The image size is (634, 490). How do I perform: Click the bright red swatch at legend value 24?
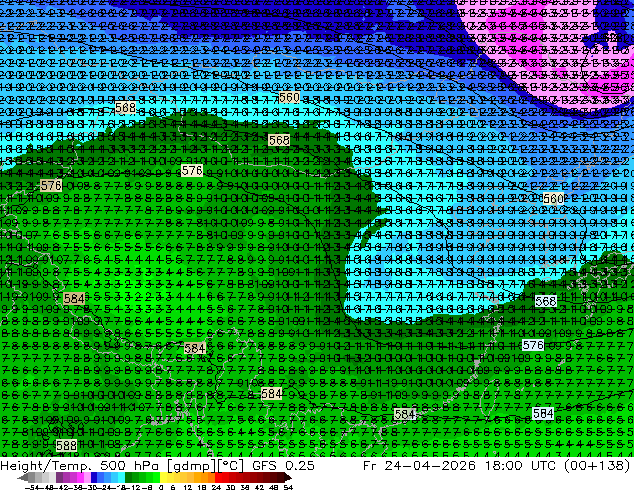point(218,478)
